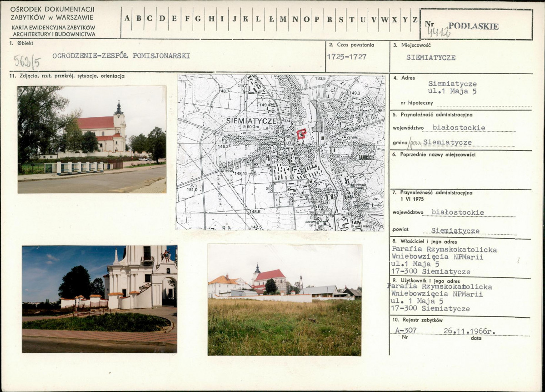545x392 pixels.
Task: Click the nr hipoteczny dotted line
Action: 484,104
